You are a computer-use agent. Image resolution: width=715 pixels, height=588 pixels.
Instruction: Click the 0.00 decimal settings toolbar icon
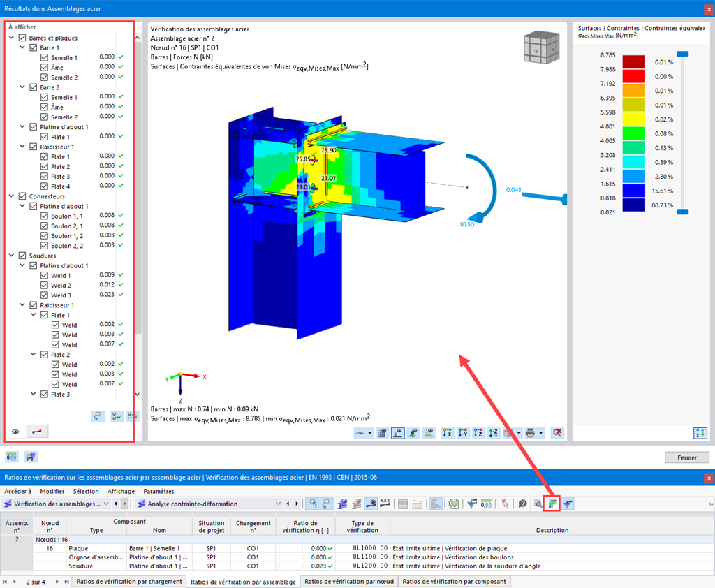point(487,504)
